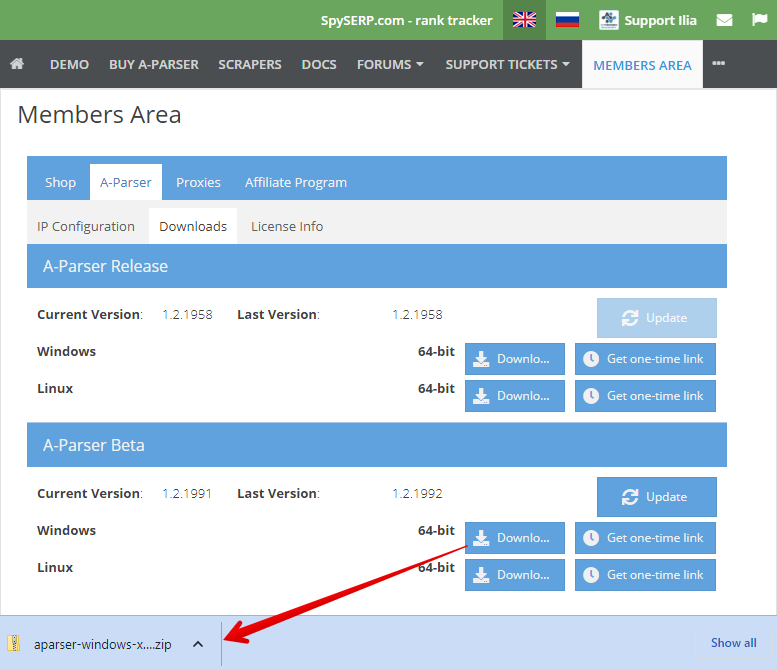Click the home icon in navigation bar
This screenshot has width=777, height=670.
(17, 64)
